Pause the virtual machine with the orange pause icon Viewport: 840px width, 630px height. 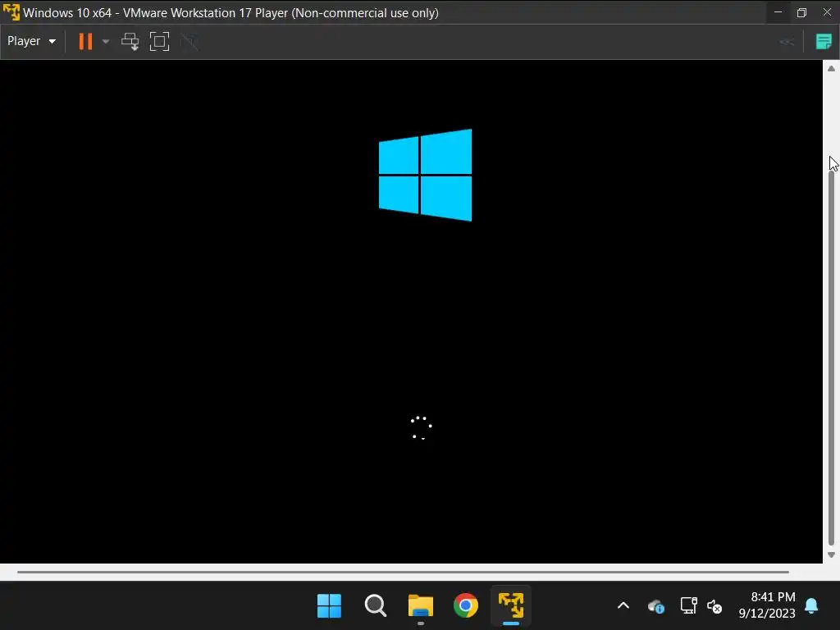[x=85, y=41]
